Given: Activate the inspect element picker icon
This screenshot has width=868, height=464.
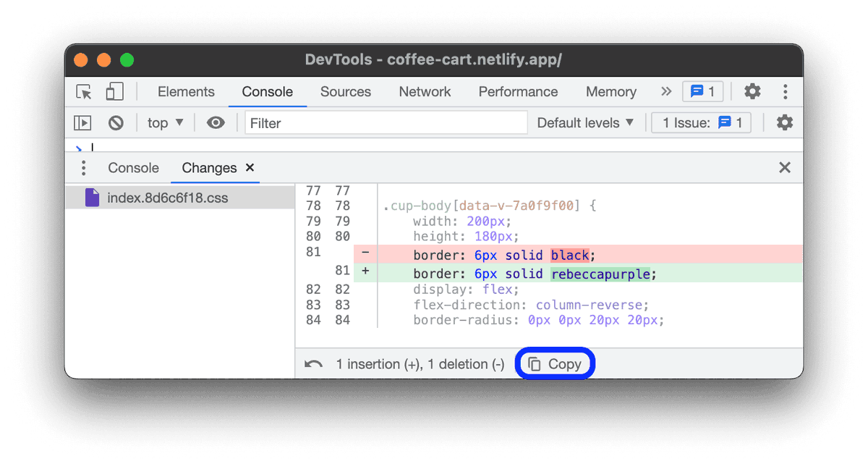Looking at the screenshot, I should [85, 92].
